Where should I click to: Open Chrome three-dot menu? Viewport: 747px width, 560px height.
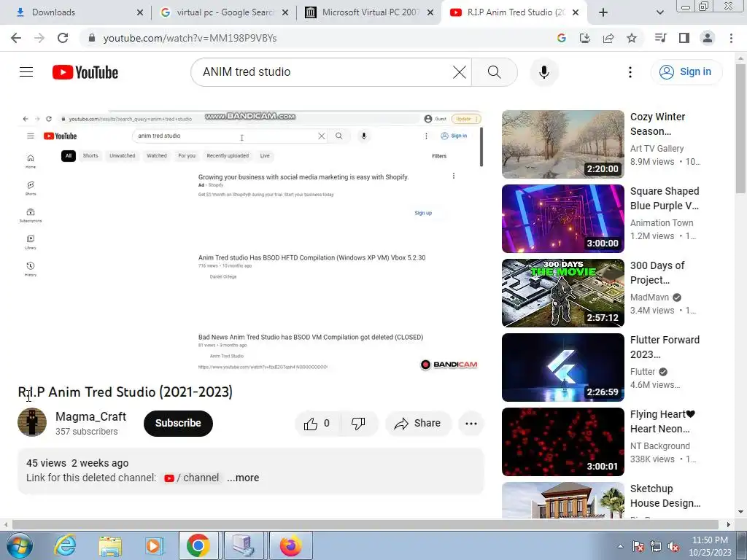[731, 38]
